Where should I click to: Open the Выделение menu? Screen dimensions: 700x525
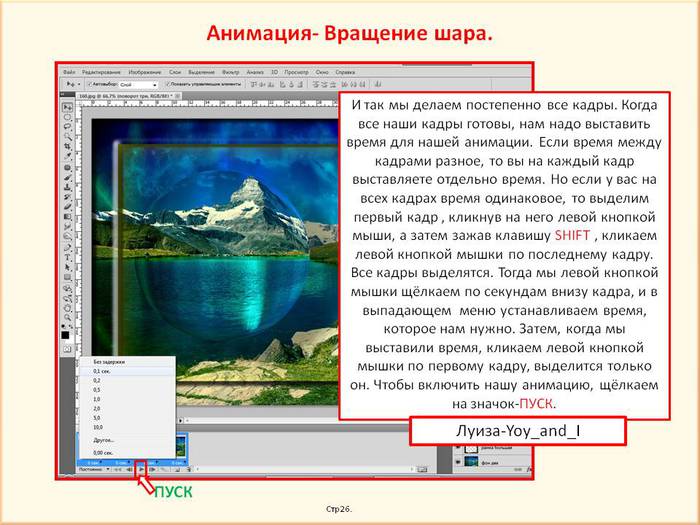(201, 72)
